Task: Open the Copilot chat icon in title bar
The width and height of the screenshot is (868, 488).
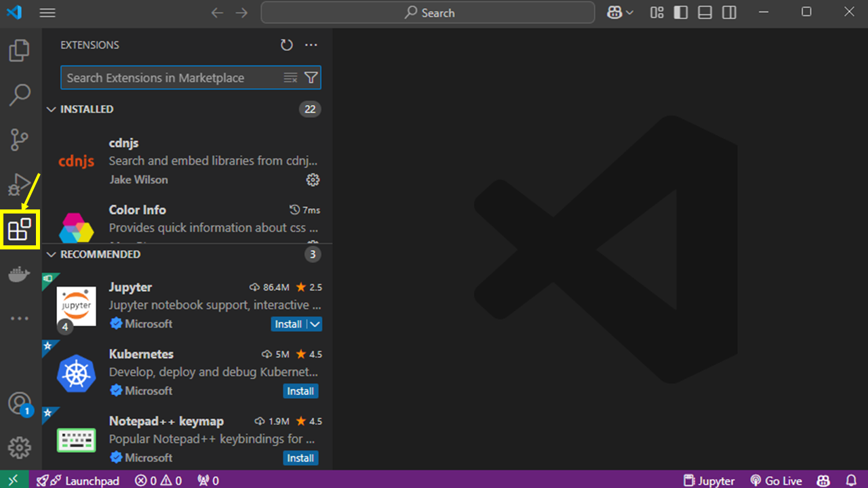Action: click(x=615, y=13)
